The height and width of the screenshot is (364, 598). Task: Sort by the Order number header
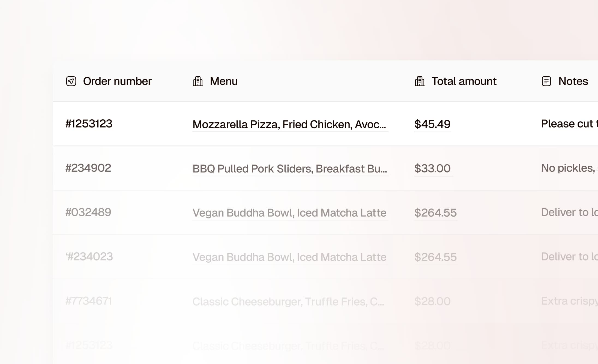(117, 81)
